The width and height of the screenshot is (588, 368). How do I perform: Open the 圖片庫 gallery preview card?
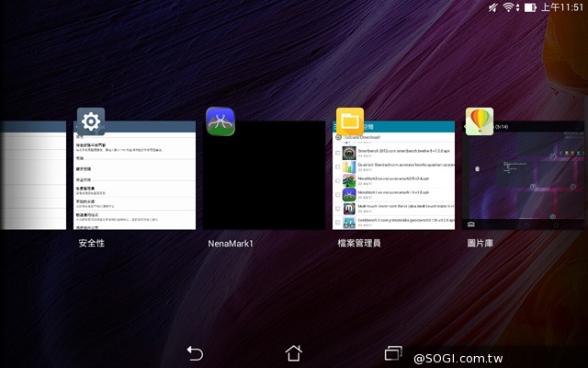pos(523,176)
